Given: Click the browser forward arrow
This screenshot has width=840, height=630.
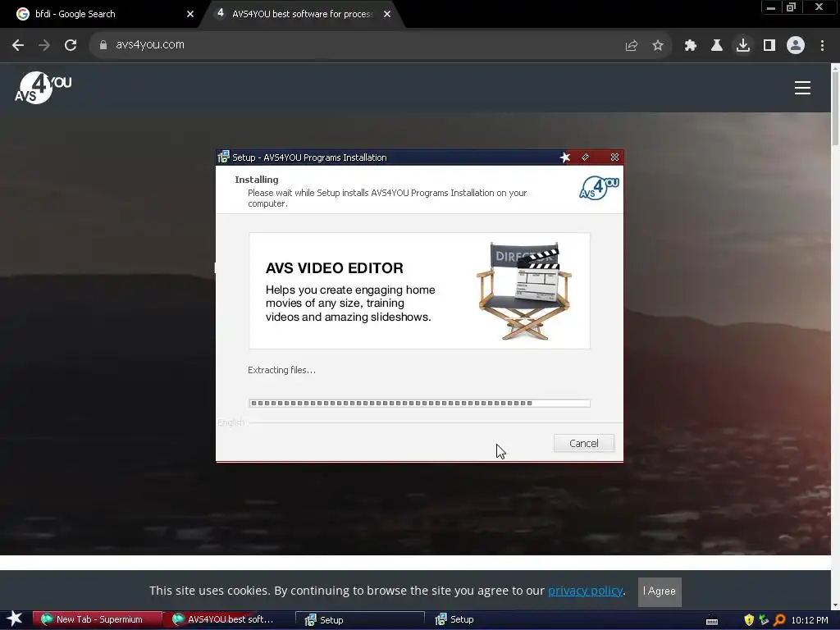Looking at the screenshot, I should coord(44,45).
